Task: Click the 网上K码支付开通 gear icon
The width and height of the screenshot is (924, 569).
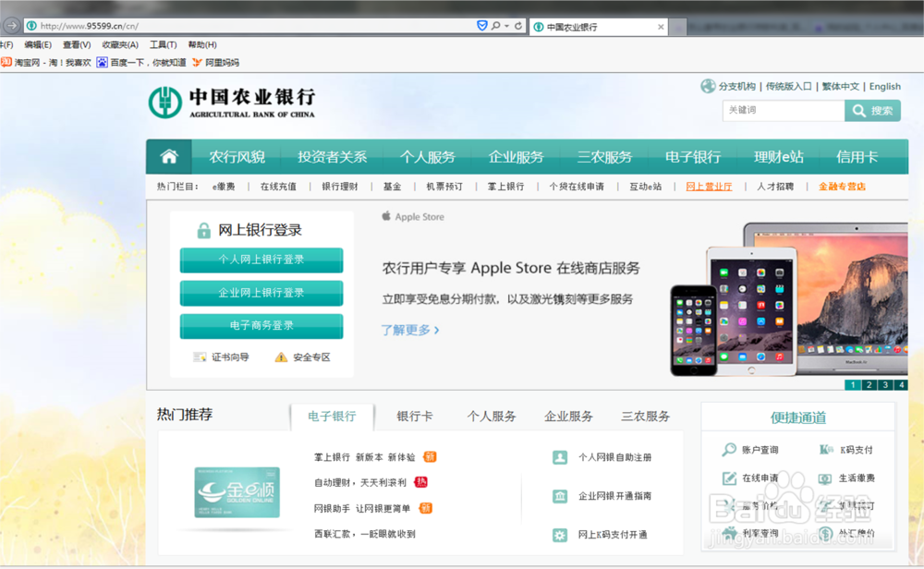Action: pos(560,535)
